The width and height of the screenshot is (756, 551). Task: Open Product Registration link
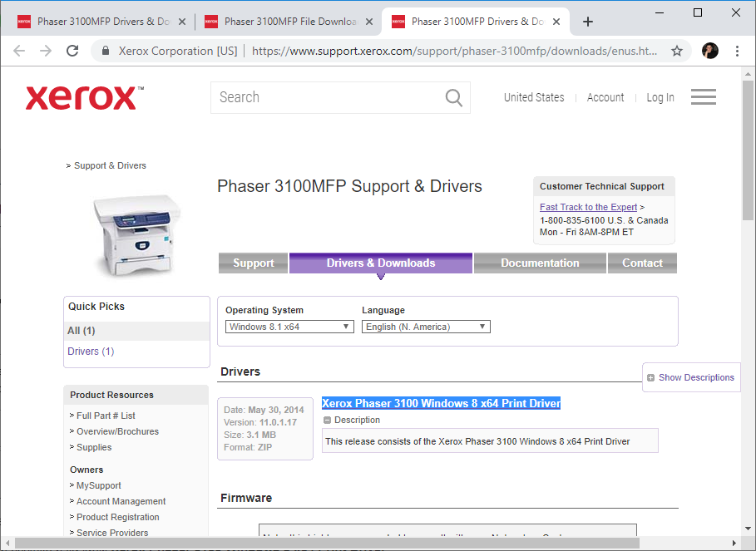117,517
